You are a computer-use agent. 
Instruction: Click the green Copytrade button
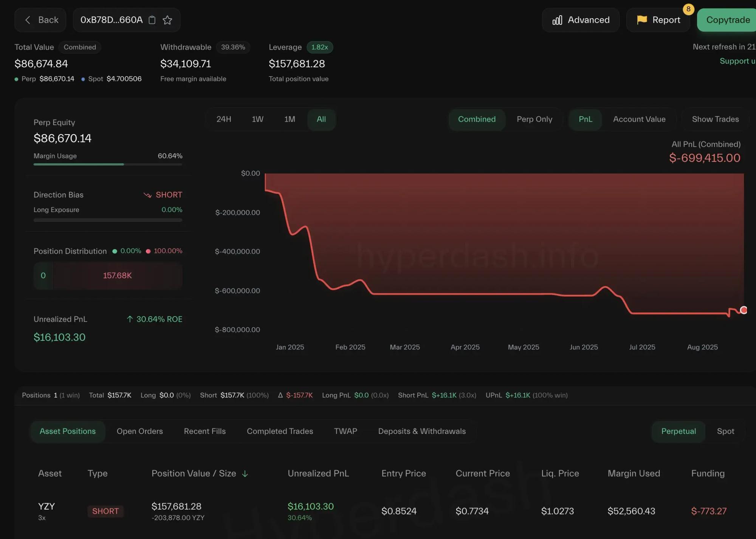click(727, 20)
